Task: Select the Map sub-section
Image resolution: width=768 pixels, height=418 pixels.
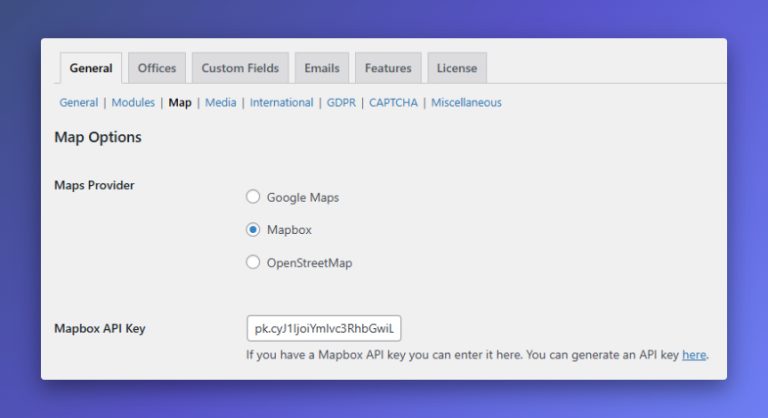Action: coord(180,102)
